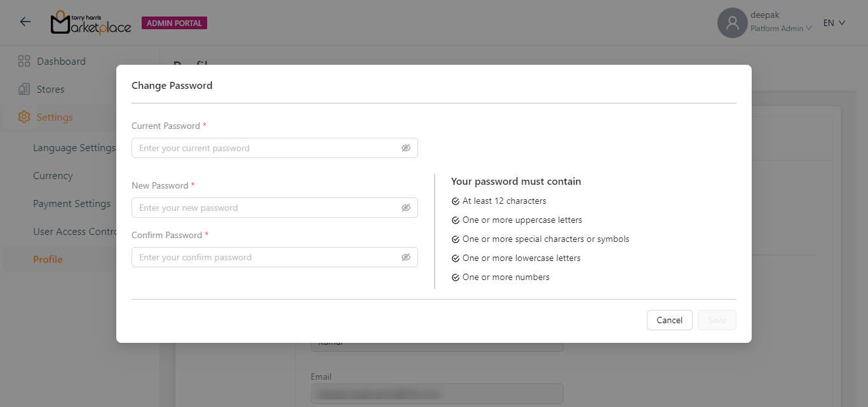Image resolution: width=868 pixels, height=407 pixels.
Task: Click the Marketplace logo
Action: point(91,23)
